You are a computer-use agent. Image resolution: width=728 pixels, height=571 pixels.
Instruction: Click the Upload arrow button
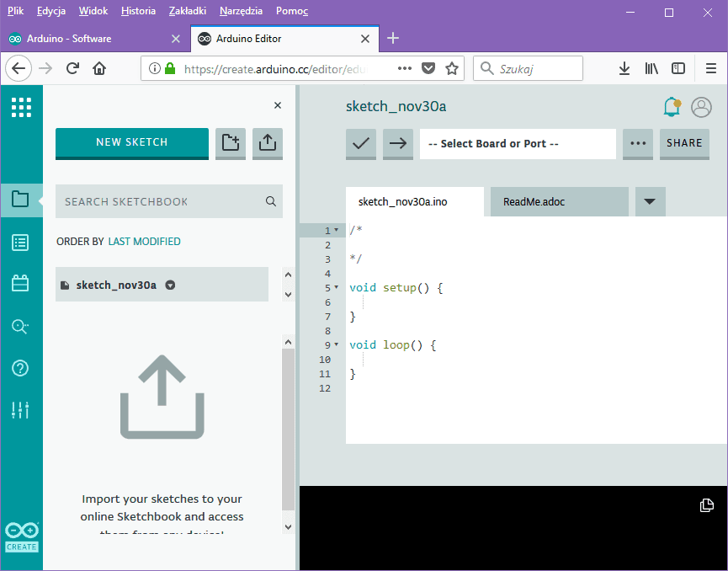tap(398, 143)
